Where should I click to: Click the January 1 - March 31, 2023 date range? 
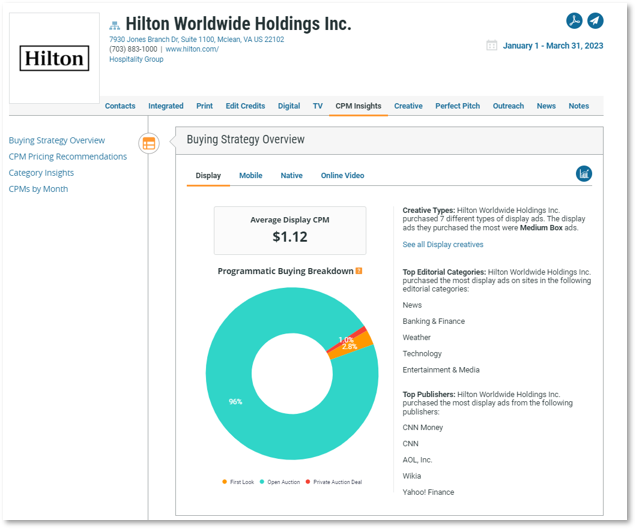(553, 46)
